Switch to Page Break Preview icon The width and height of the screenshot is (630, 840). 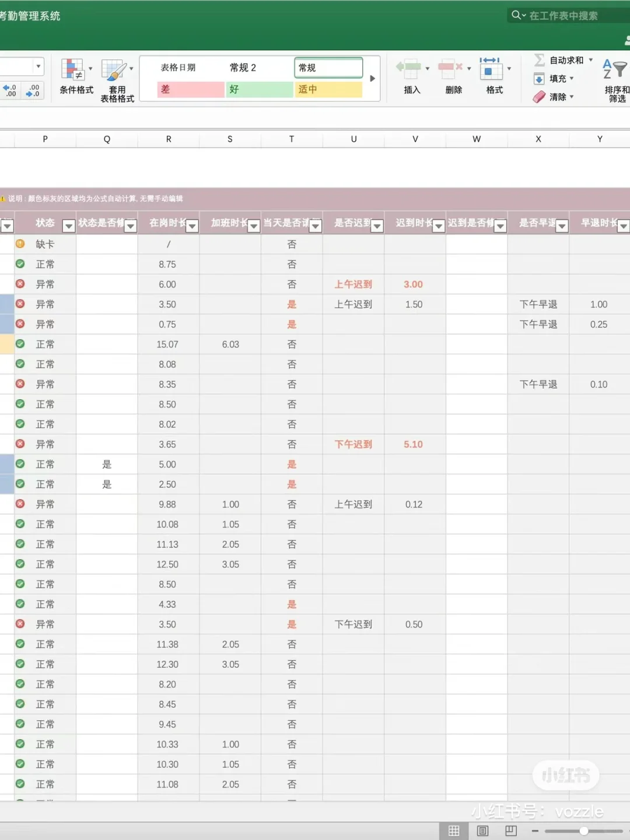click(x=511, y=831)
